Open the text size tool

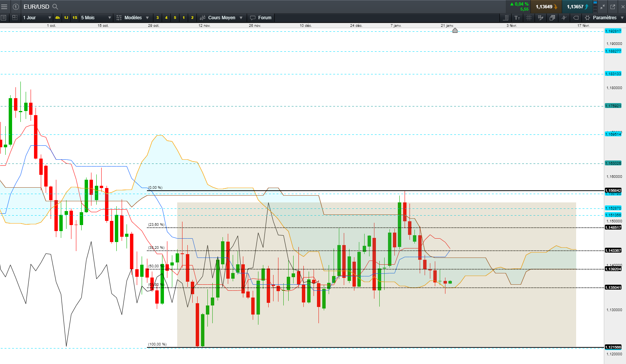517,18
